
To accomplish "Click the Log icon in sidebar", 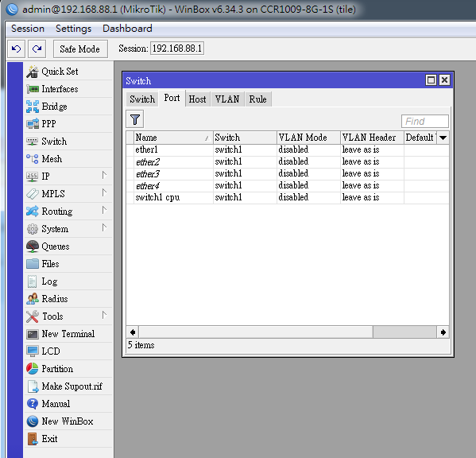I will click(32, 281).
